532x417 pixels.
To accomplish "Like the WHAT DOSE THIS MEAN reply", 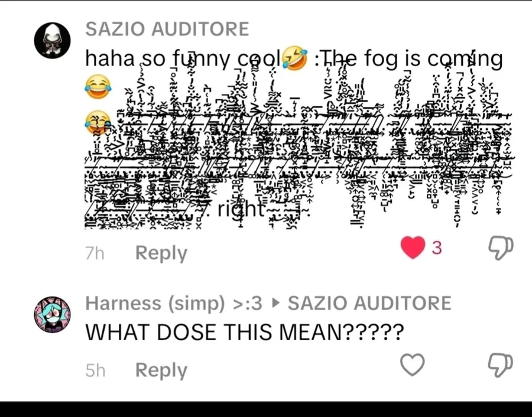I will [x=412, y=365].
